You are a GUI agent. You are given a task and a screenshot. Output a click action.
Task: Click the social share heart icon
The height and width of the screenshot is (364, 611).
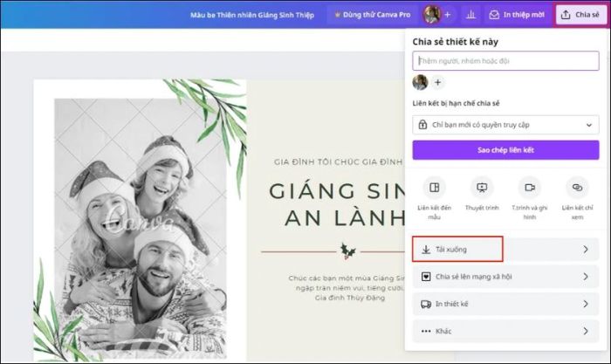point(426,277)
